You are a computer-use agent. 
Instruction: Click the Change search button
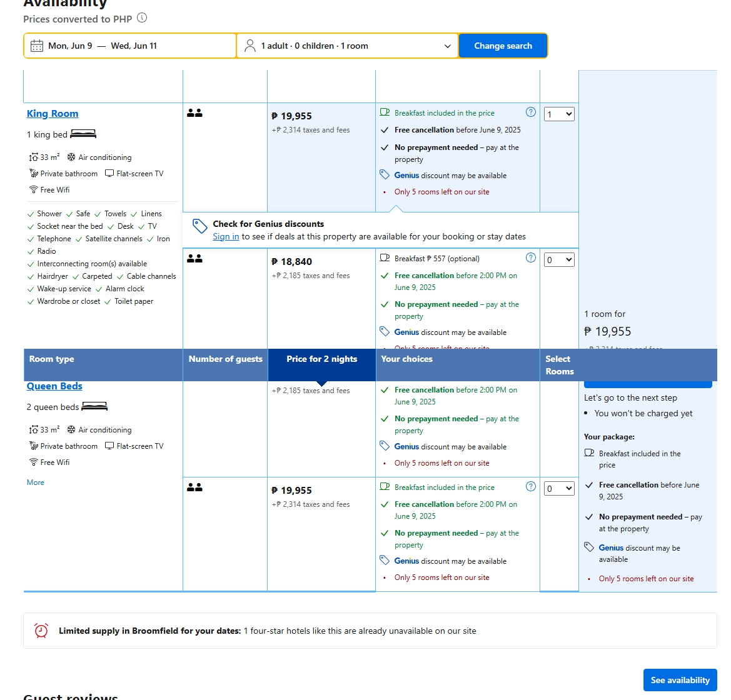click(x=503, y=46)
